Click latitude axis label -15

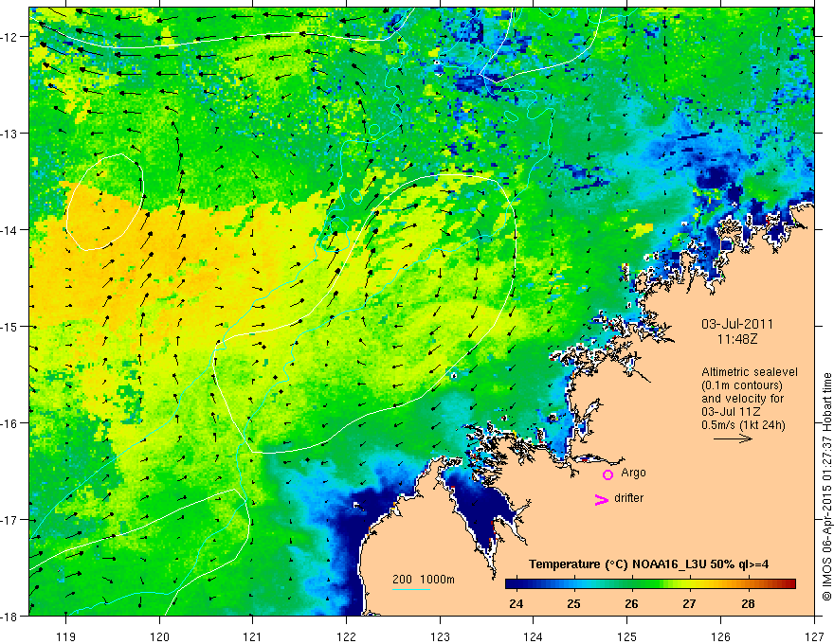[9, 327]
